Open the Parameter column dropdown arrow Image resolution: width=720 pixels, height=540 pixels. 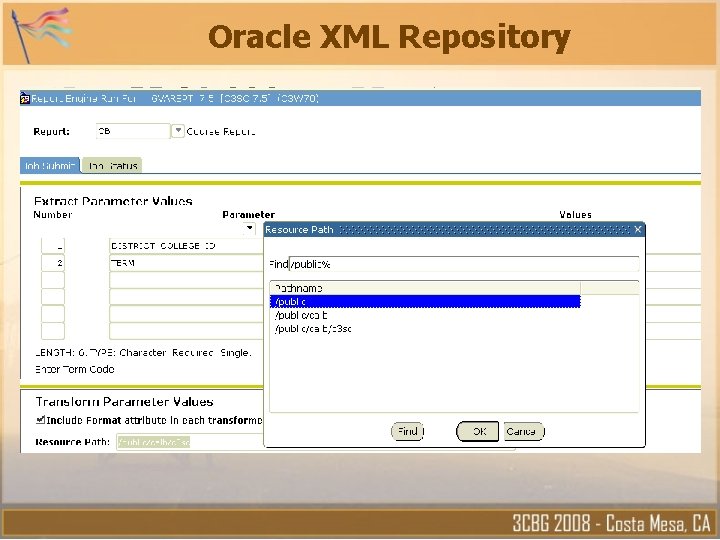[249, 228]
